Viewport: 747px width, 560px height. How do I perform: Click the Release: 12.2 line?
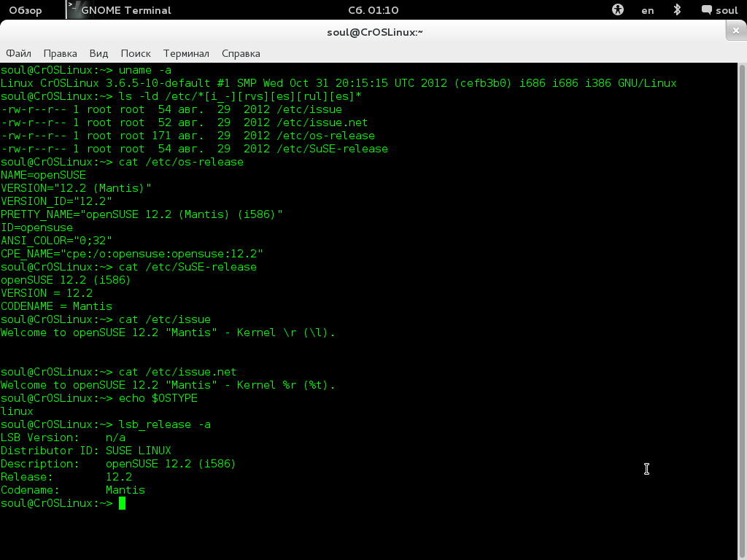pos(66,477)
